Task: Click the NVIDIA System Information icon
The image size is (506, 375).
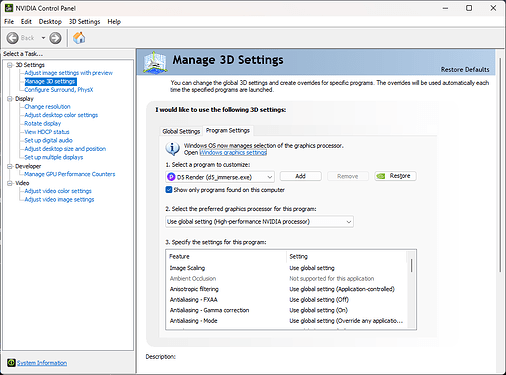Action: (11, 362)
